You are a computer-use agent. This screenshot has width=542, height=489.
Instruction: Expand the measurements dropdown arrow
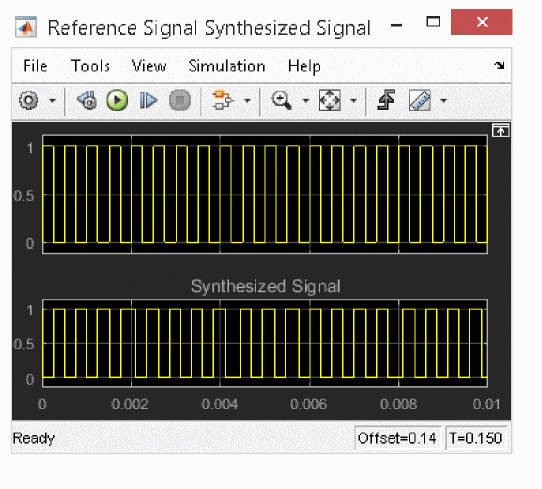443,101
